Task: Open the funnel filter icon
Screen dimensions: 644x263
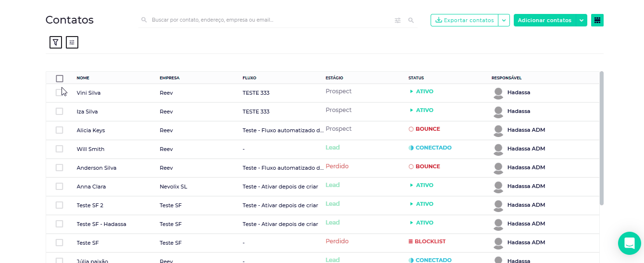Action: pos(56,42)
